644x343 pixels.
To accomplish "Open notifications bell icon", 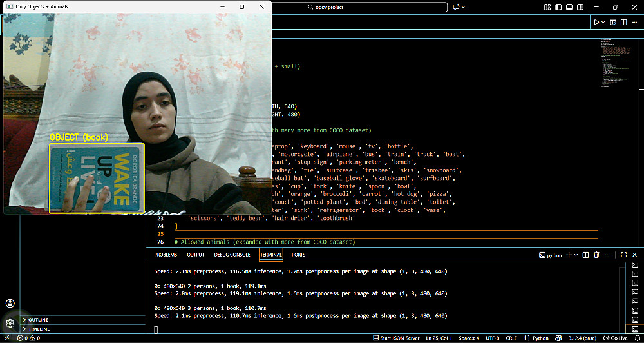I will click(x=638, y=338).
